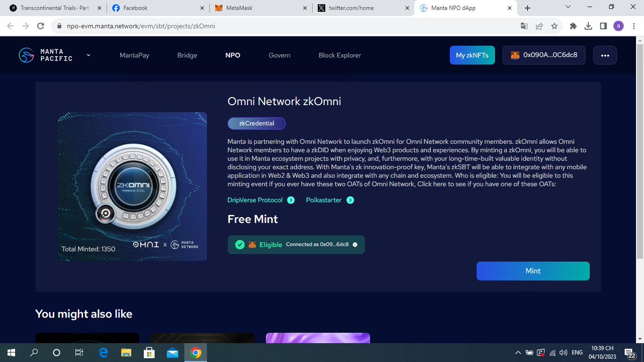The image size is (644, 362).
Task: Open the Govern section
Action: point(280,55)
